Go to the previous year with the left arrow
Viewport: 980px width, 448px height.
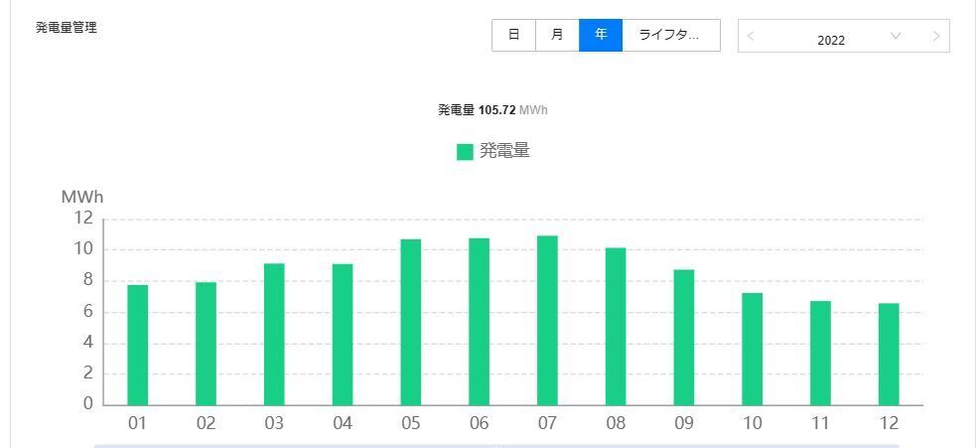click(x=751, y=37)
